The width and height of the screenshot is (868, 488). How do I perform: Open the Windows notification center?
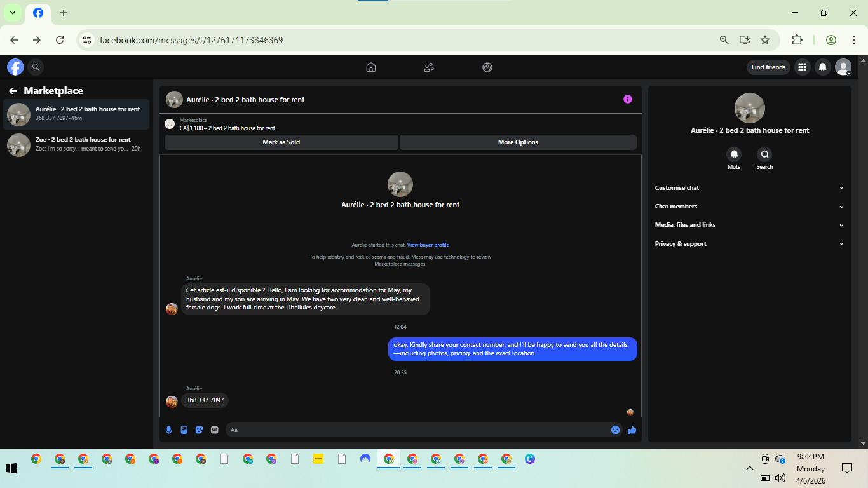coord(846,469)
